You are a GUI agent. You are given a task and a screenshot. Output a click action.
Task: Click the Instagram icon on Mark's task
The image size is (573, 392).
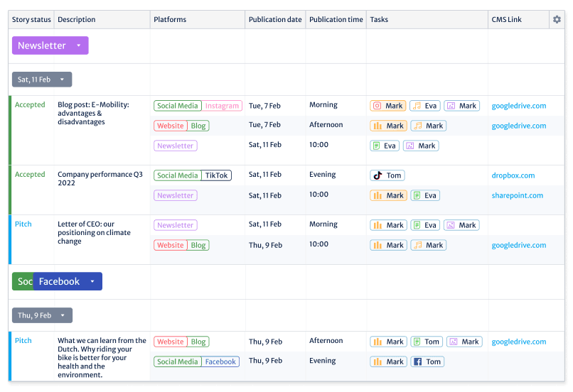[377, 106]
